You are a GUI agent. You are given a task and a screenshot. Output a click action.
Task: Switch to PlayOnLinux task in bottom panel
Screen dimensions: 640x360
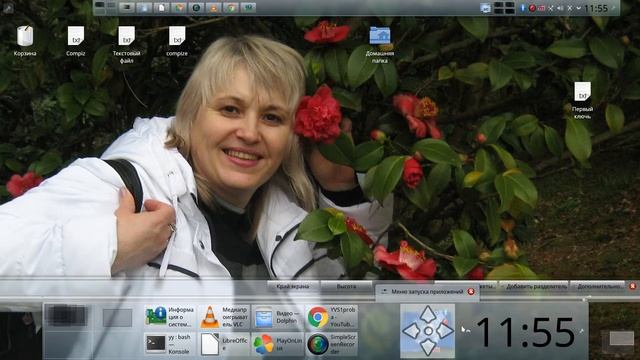(278, 344)
